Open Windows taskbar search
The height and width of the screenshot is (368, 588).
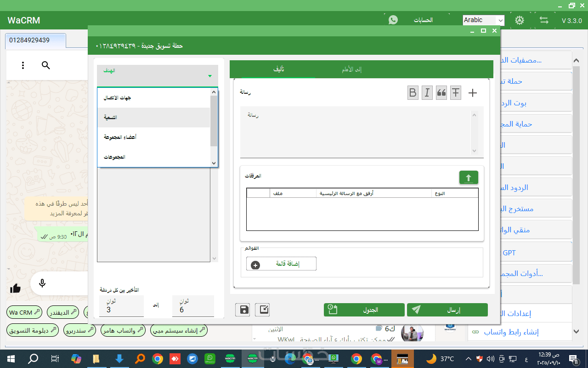[x=33, y=359]
